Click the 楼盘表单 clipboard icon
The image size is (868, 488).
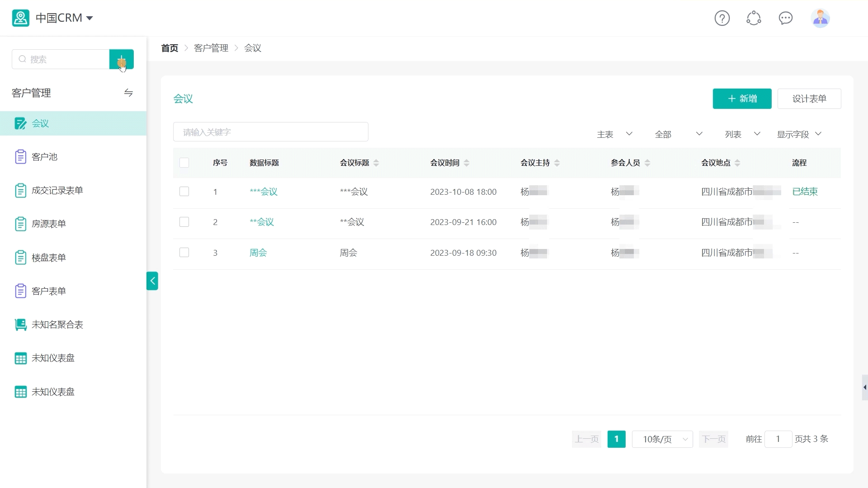[20, 258]
